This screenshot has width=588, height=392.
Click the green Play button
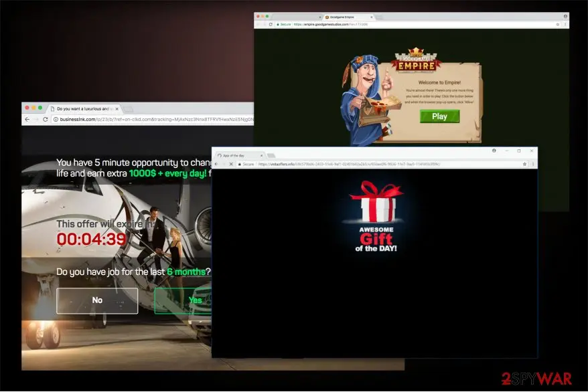point(439,116)
